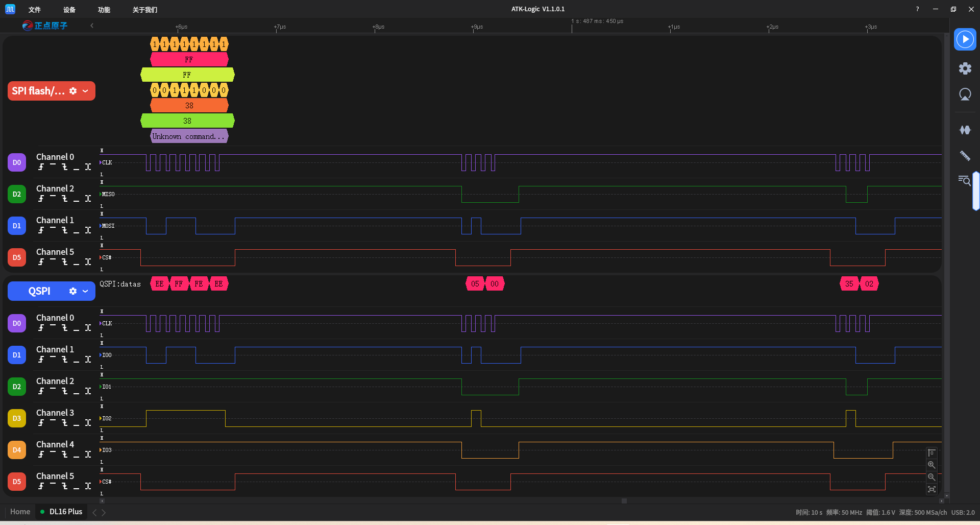The image size is (980, 525).
Task: Click the right panel expand handle
Action: [976, 191]
